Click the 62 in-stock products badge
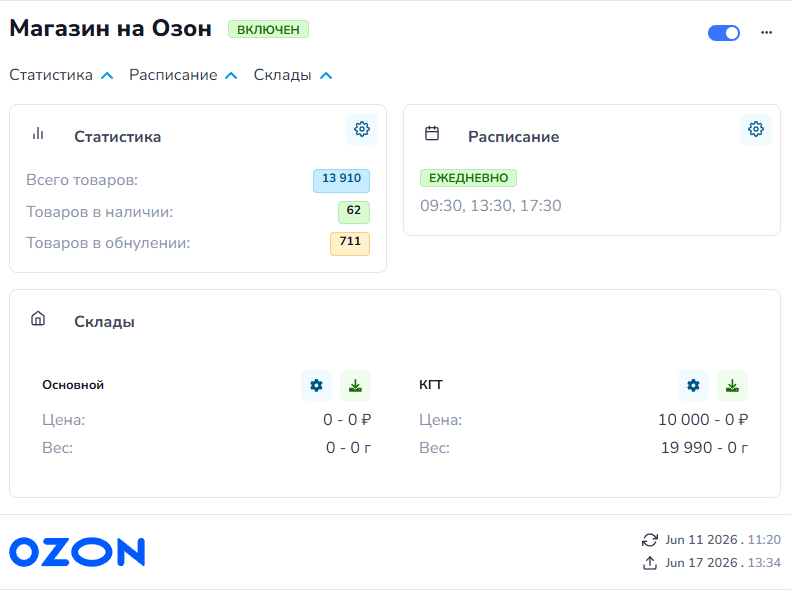 354,212
